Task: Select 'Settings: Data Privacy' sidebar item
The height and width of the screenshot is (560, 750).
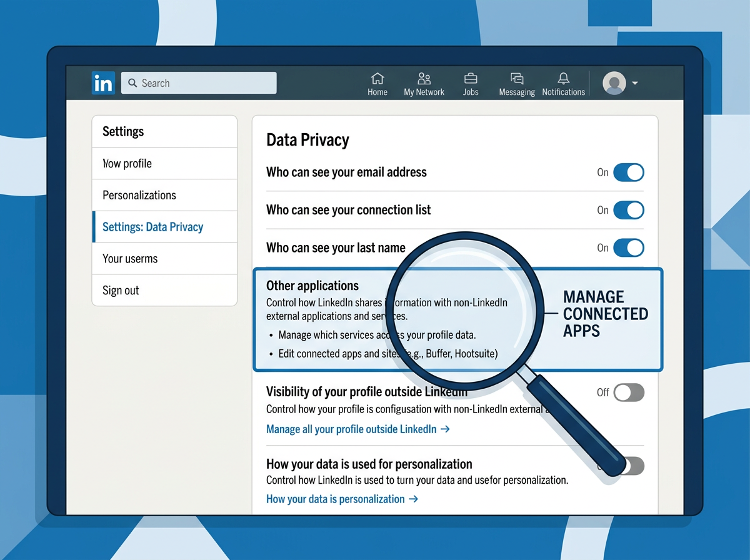Action: click(164, 227)
